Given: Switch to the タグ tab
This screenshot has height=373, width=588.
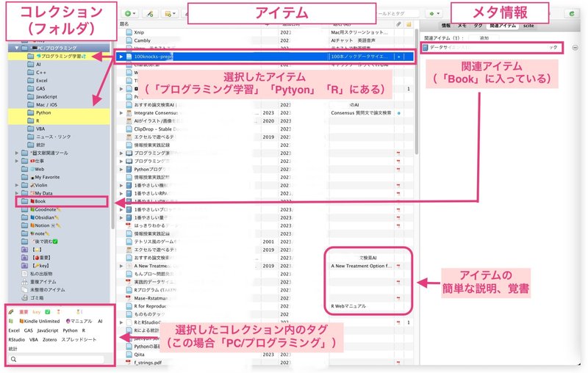Looking at the screenshot, I should click(478, 26).
